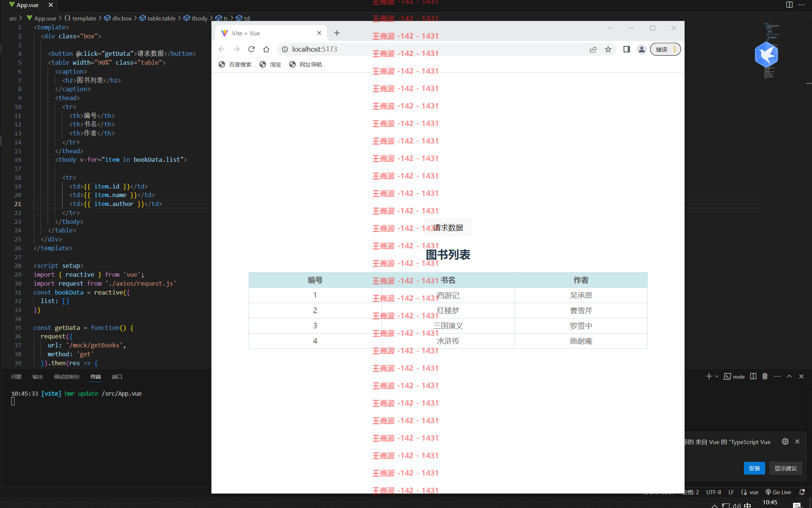The width and height of the screenshot is (812, 508).
Task: Open the terminal launch profile dropdown
Action: coord(717,376)
